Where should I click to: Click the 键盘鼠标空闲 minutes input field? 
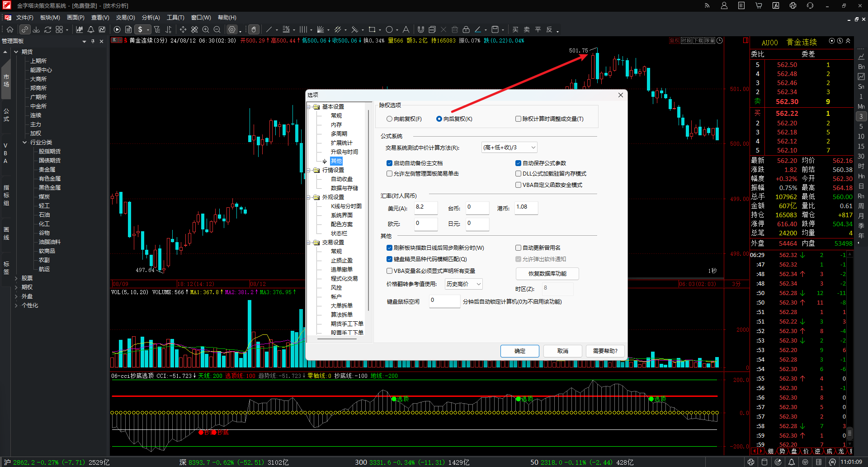(x=444, y=301)
